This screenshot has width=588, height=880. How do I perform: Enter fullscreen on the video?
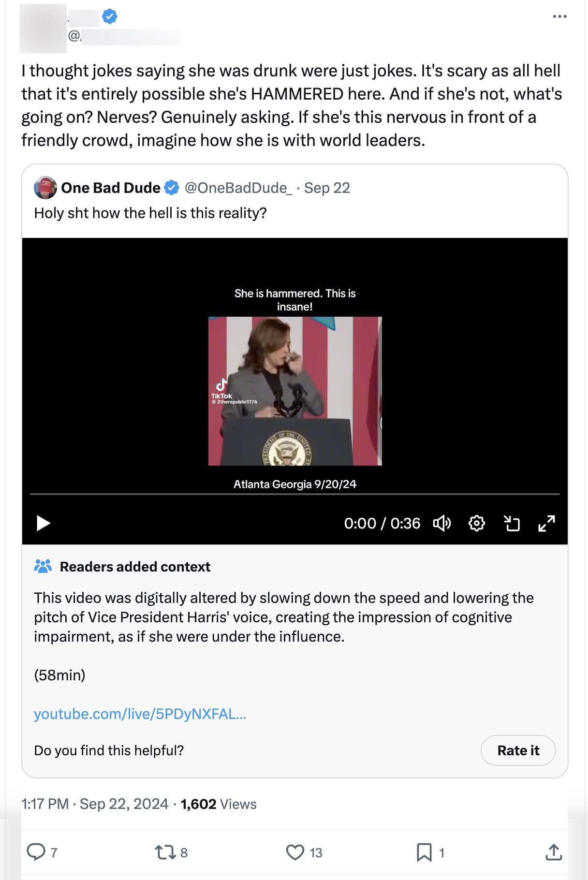click(x=547, y=523)
